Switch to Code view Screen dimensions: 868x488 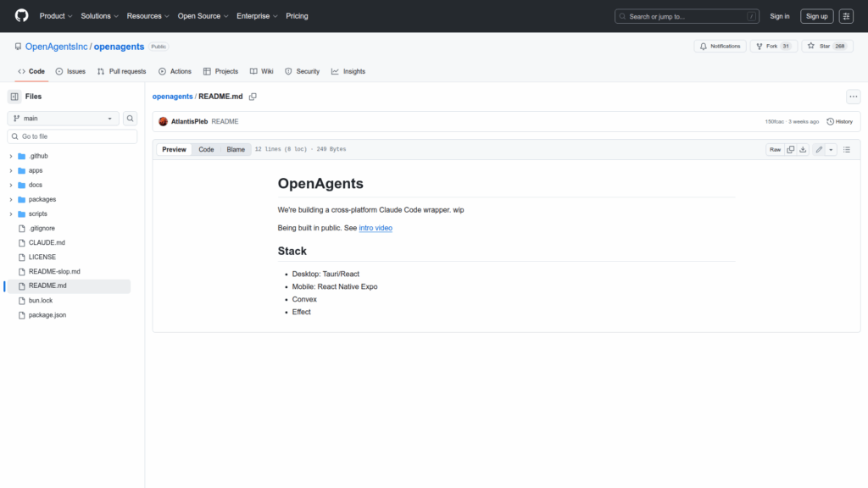coord(206,149)
